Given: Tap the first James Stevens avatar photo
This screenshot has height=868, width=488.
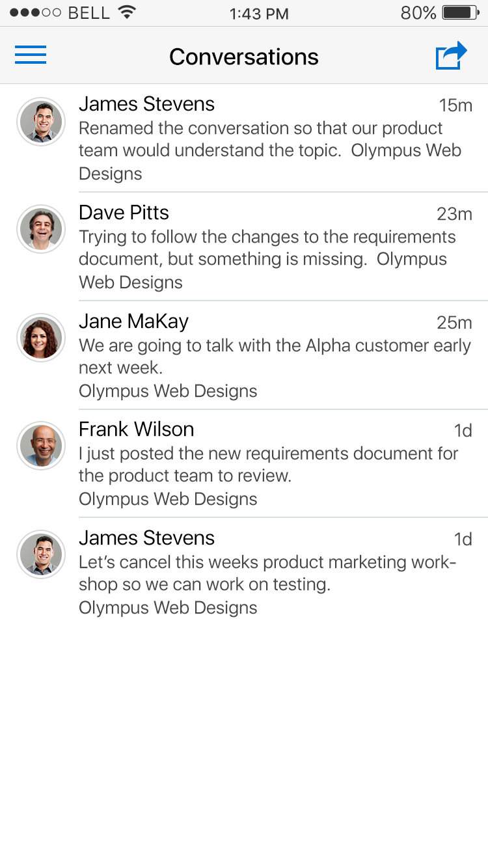Looking at the screenshot, I should 41,122.
